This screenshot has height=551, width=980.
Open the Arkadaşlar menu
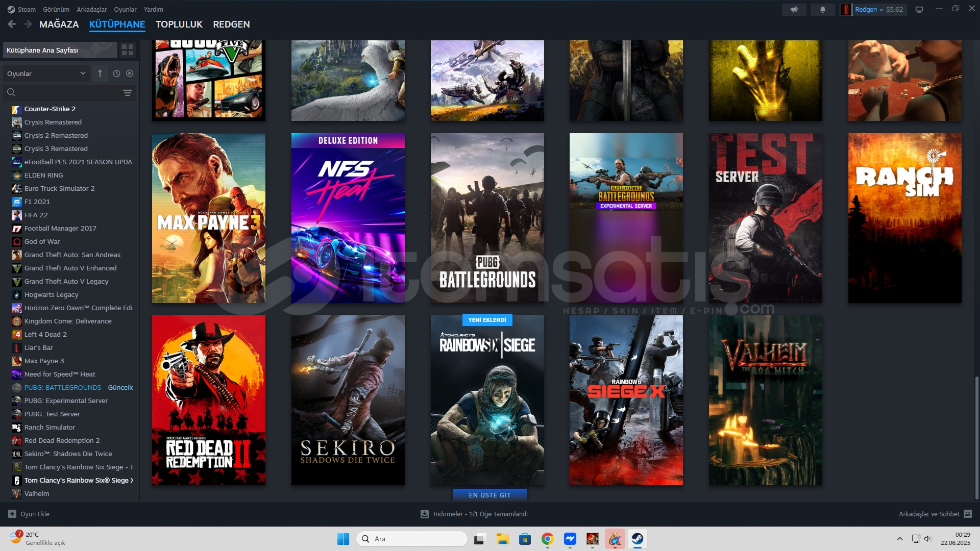click(x=92, y=9)
